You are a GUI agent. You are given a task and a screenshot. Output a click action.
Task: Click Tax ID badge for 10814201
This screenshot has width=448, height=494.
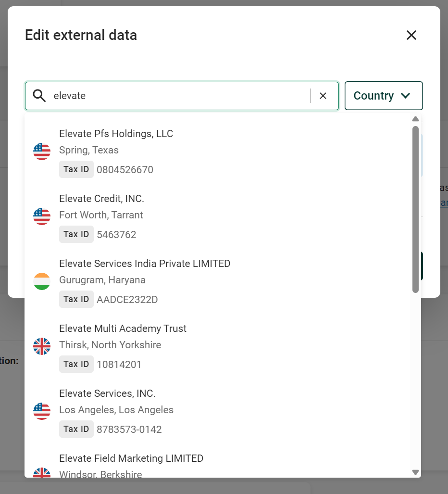point(76,364)
